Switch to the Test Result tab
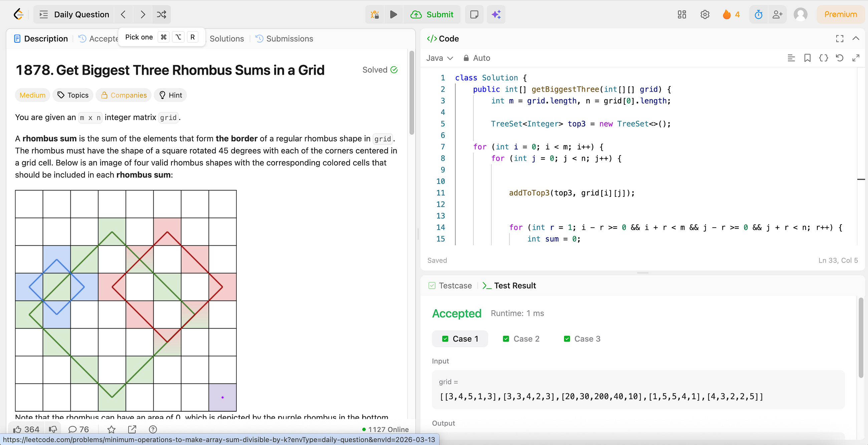The height and width of the screenshot is (445, 868). point(509,286)
